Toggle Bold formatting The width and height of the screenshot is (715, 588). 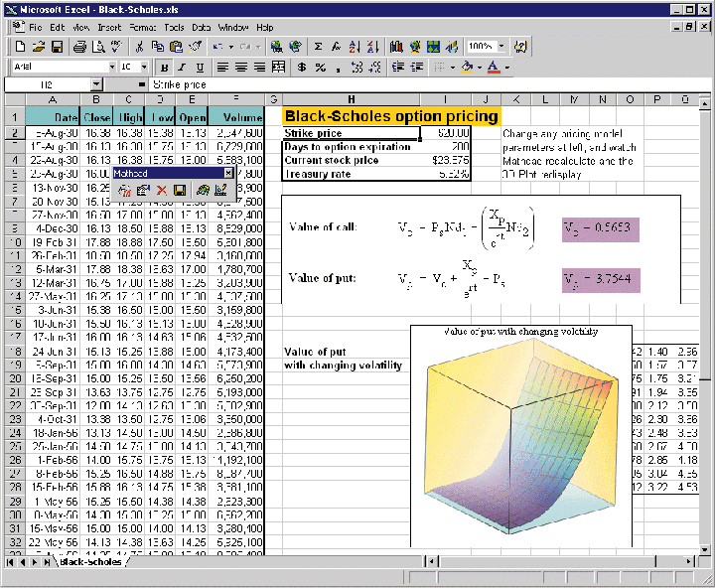pyautogui.click(x=163, y=68)
